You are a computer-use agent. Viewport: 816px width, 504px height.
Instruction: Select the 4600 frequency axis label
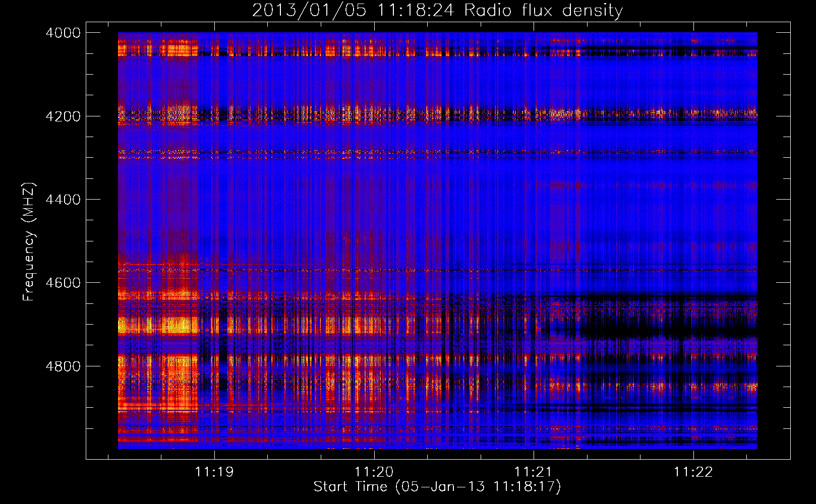tap(63, 283)
